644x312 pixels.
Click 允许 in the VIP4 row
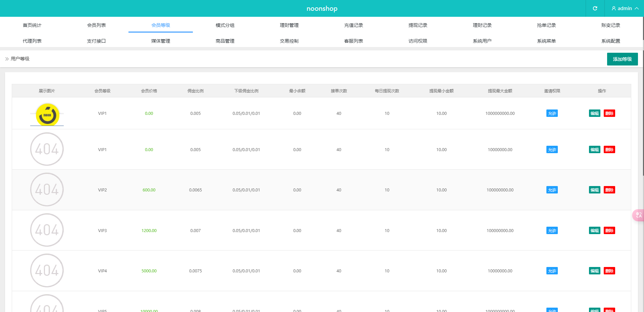coord(552,271)
